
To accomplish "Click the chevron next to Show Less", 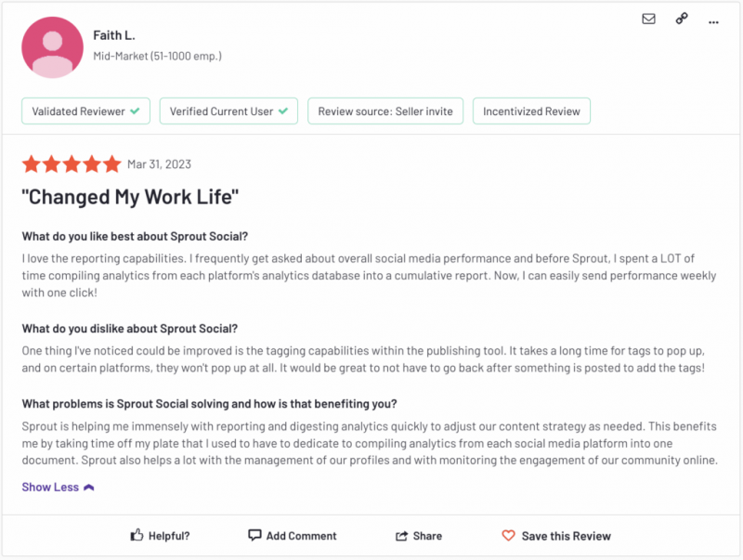I will click(88, 488).
